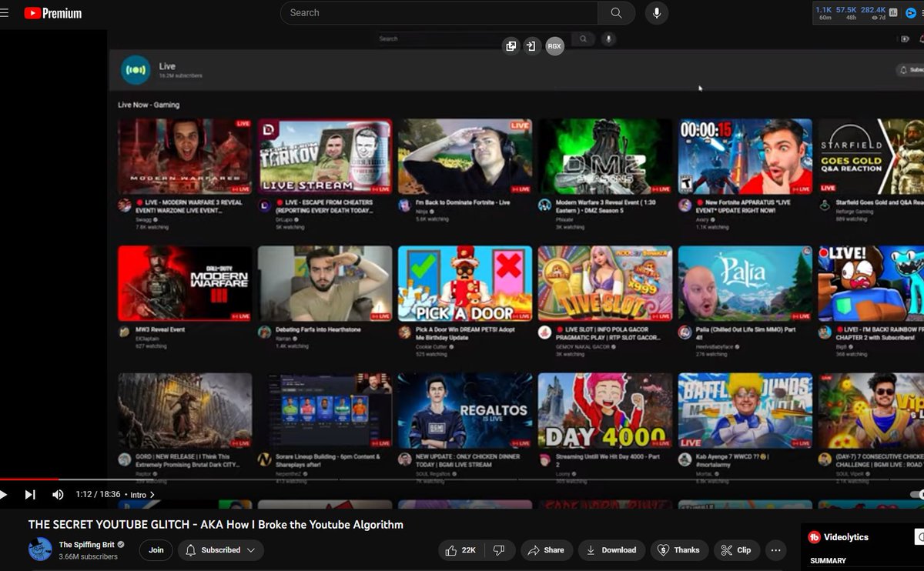This screenshot has width=924, height=571.
Task: Click the video title text
Action: pyautogui.click(x=216, y=525)
